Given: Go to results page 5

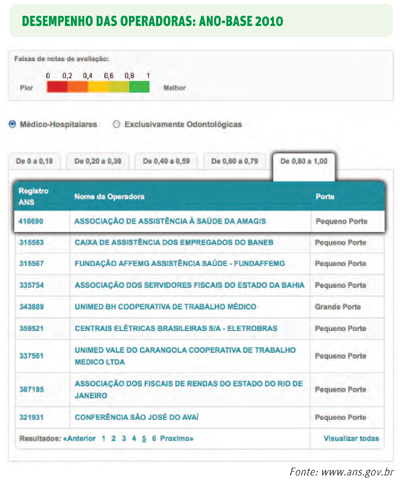Looking at the screenshot, I should (144, 439).
